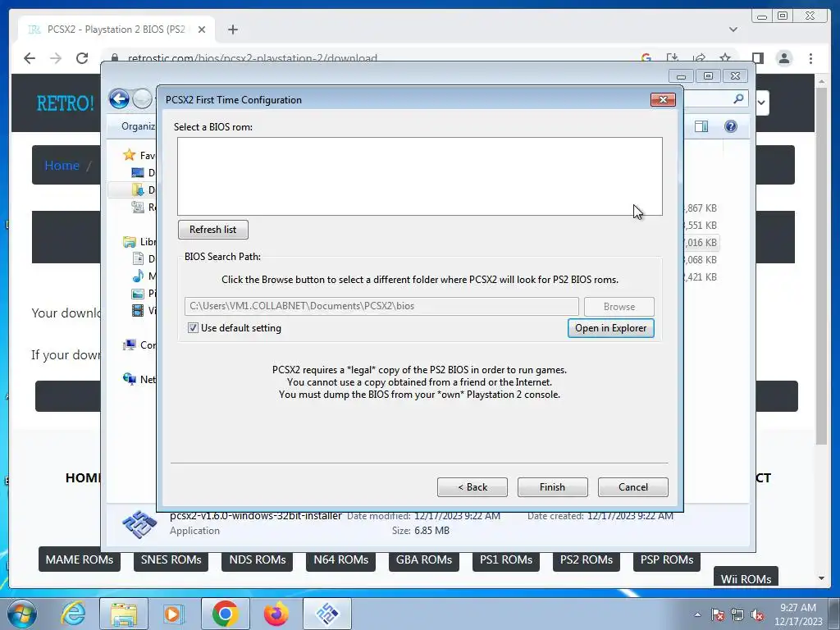The width and height of the screenshot is (840, 630).
Task: Switch to Chrome in taskbar
Action: click(x=225, y=614)
